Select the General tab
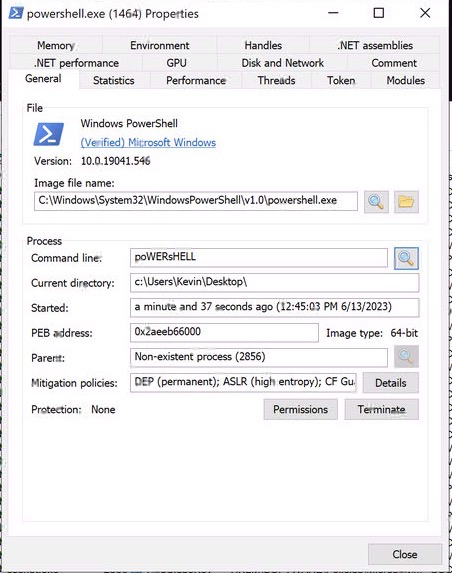Viewport: 452px width, 573px height. (x=43, y=79)
